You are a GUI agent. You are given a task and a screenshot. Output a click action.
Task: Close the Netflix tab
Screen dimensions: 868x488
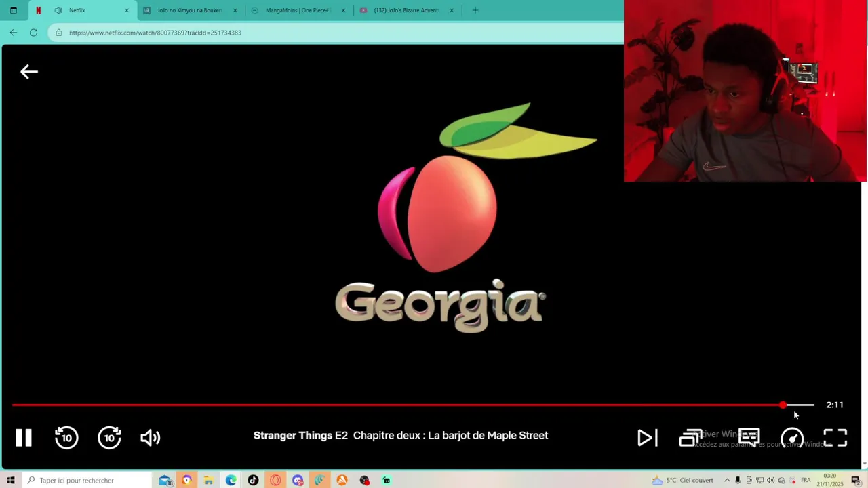(x=126, y=10)
